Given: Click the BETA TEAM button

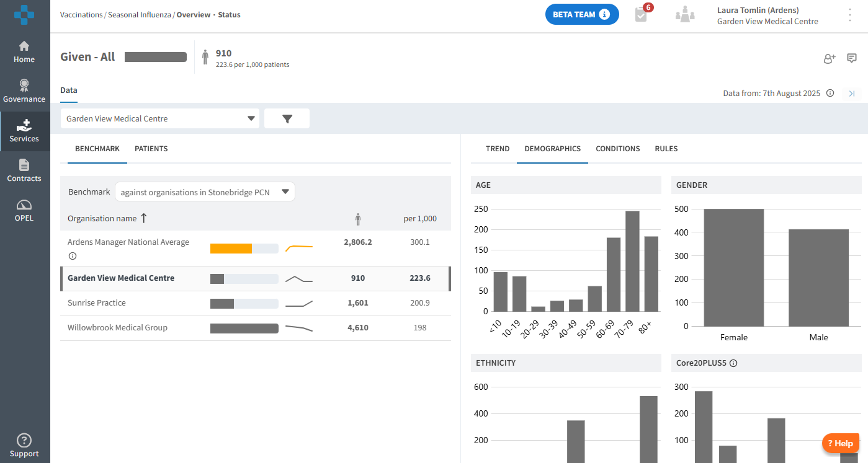Looking at the screenshot, I should coord(582,14).
